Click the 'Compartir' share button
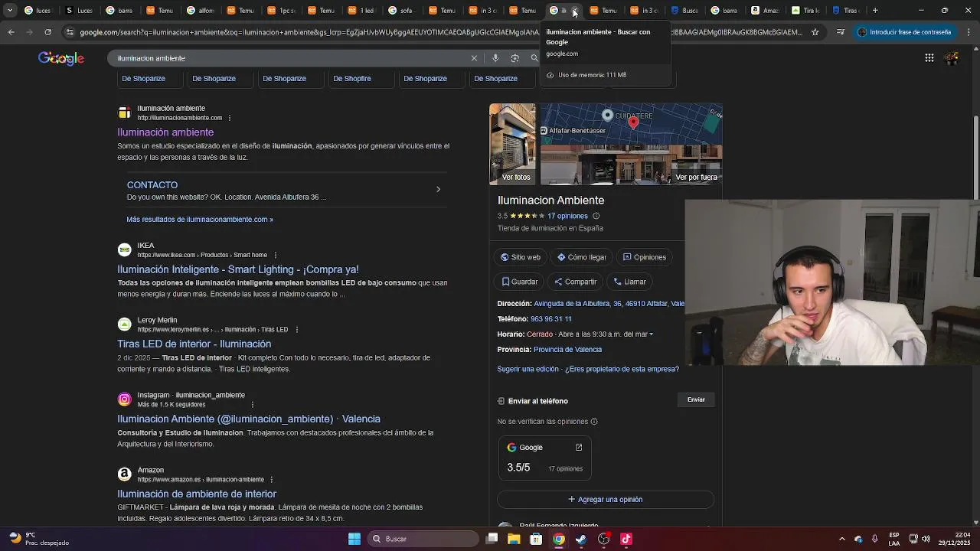Screen dimensions: 980x551 (575, 282)
